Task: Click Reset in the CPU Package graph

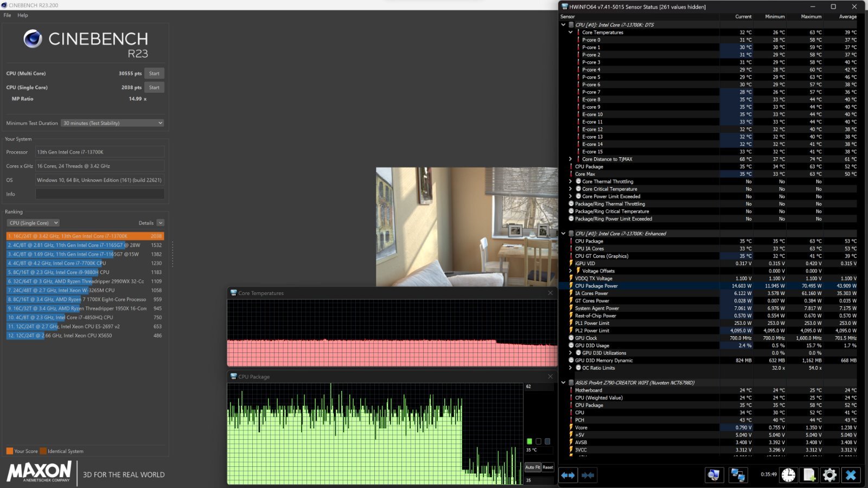Action: click(548, 467)
